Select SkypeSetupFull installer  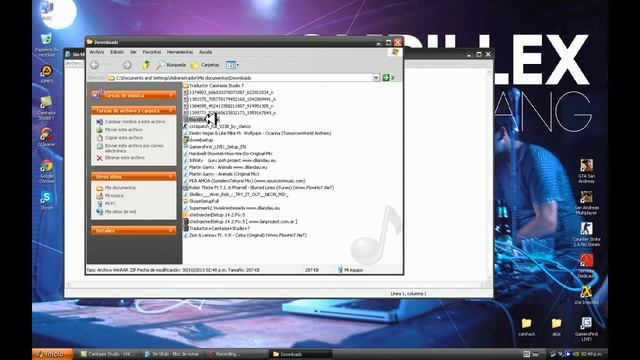pos(201,201)
